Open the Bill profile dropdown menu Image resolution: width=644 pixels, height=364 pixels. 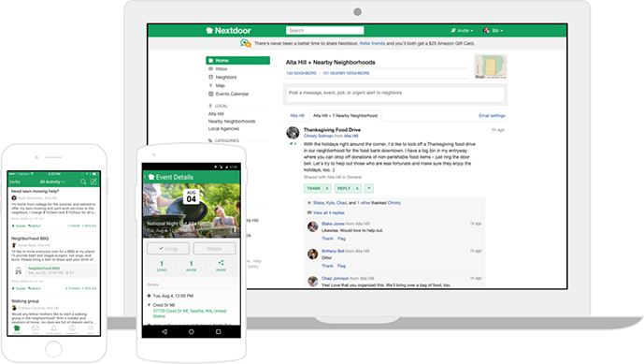493,31
